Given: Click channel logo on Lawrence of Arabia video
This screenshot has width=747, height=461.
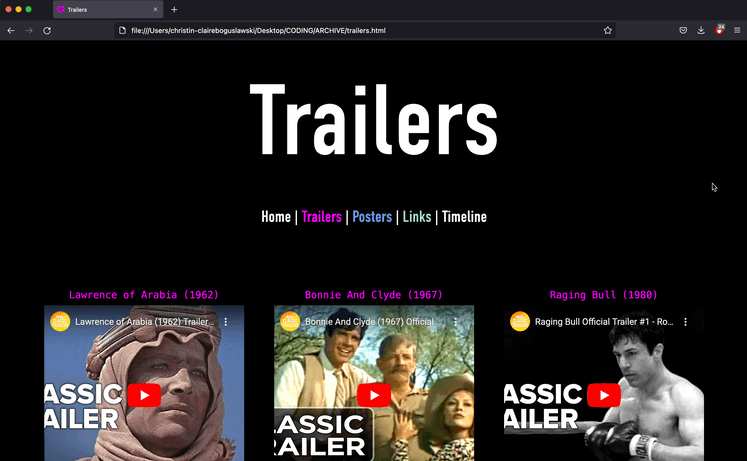Looking at the screenshot, I should tap(60, 321).
